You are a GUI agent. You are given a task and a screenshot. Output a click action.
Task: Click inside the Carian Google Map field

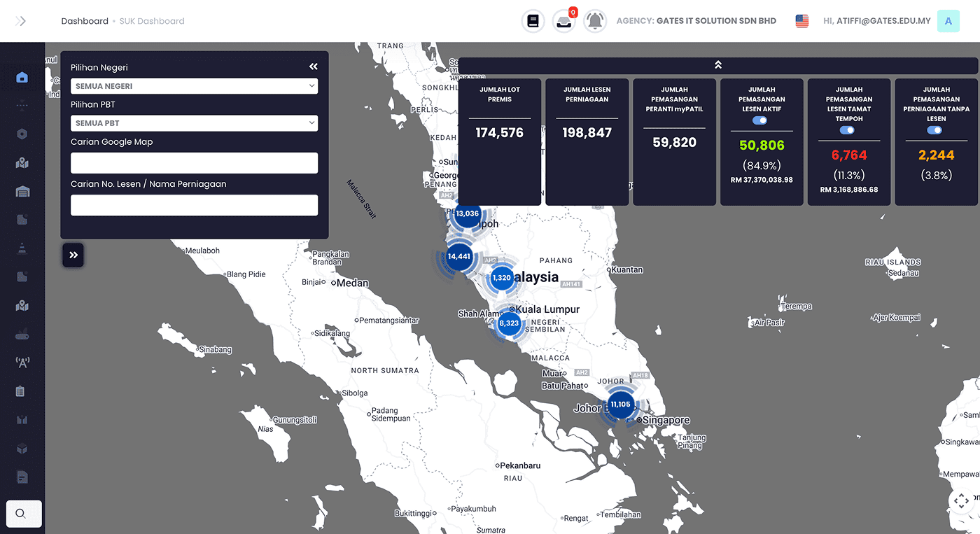194,164
